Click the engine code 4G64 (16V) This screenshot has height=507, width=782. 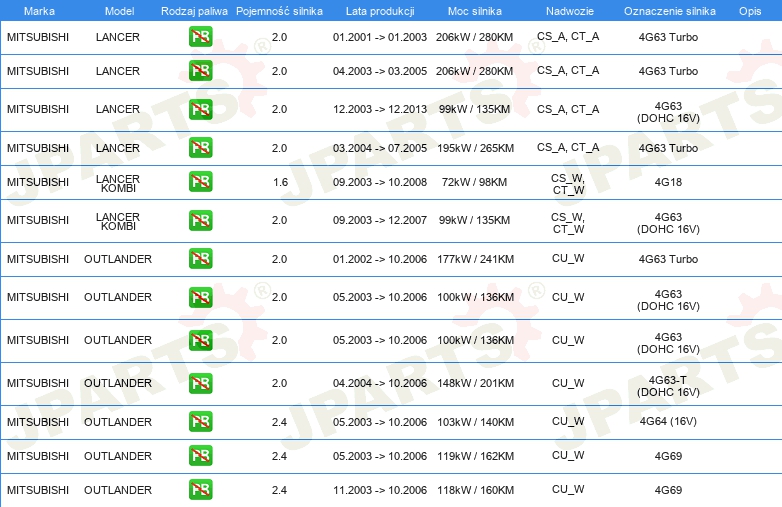pyautogui.click(x=668, y=421)
